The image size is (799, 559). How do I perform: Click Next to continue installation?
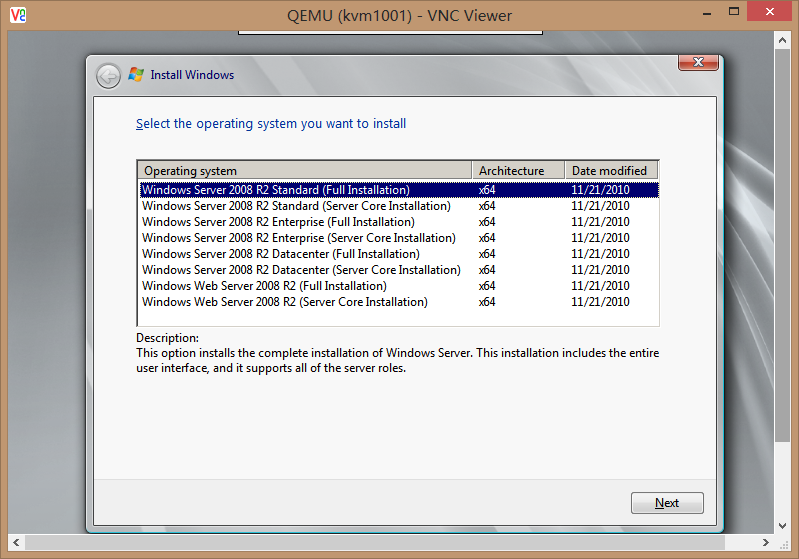[x=667, y=503]
